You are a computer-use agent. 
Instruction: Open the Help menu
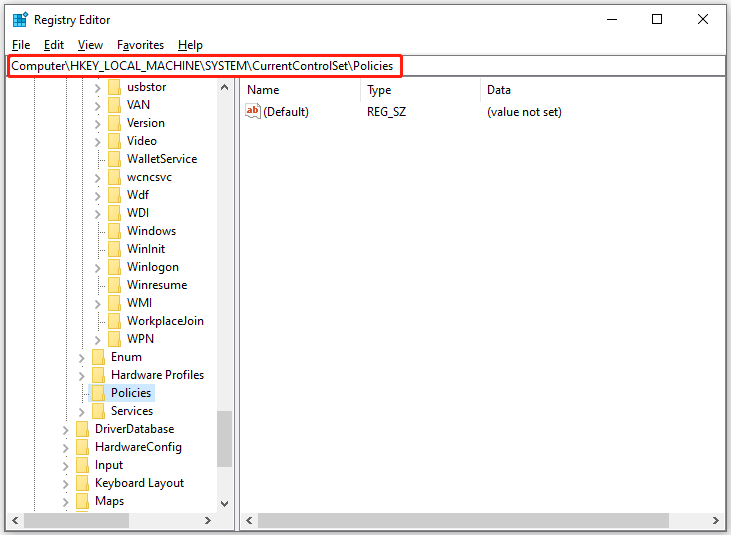[190, 45]
